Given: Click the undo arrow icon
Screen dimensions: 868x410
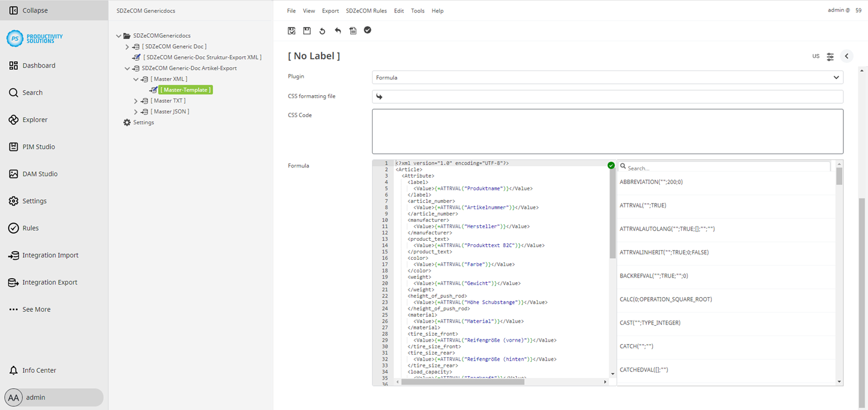Looking at the screenshot, I should pos(338,30).
